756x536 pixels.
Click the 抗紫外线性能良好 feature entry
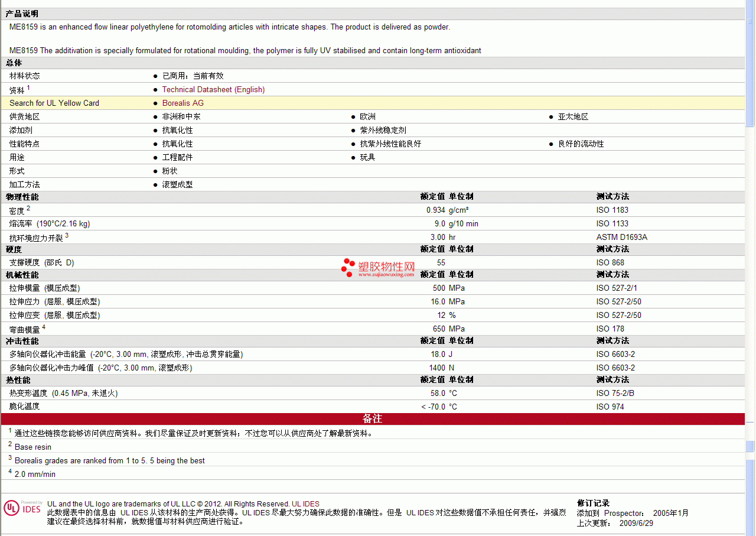(391, 144)
